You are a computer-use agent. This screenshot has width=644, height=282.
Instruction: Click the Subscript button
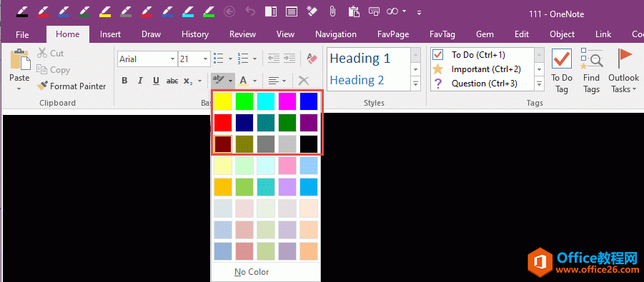tap(188, 81)
